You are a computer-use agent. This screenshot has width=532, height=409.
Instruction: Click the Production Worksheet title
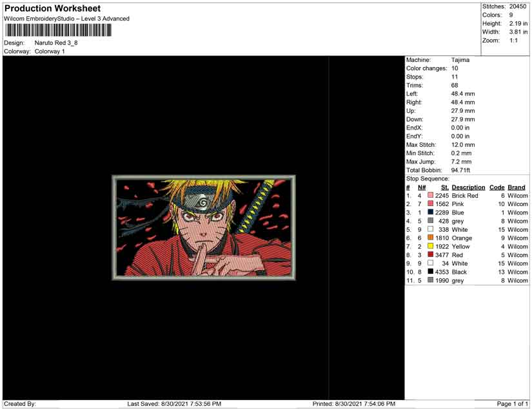tap(53, 8)
